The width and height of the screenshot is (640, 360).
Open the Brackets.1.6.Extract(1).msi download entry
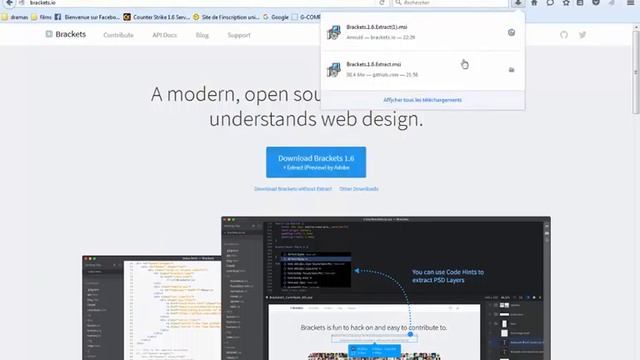click(422, 32)
